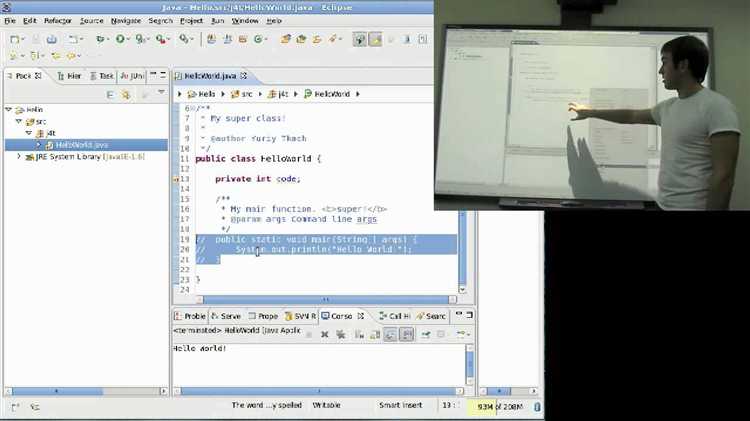The height and width of the screenshot is (421, 750).
Task: Switch to the JUnit tab
Action: point(132,76)
